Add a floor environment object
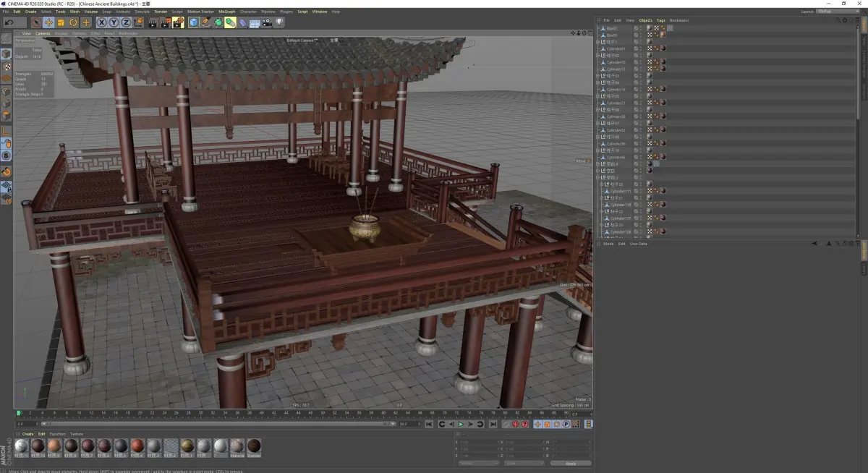The image size is (868, 473). (x=255, y=22)
